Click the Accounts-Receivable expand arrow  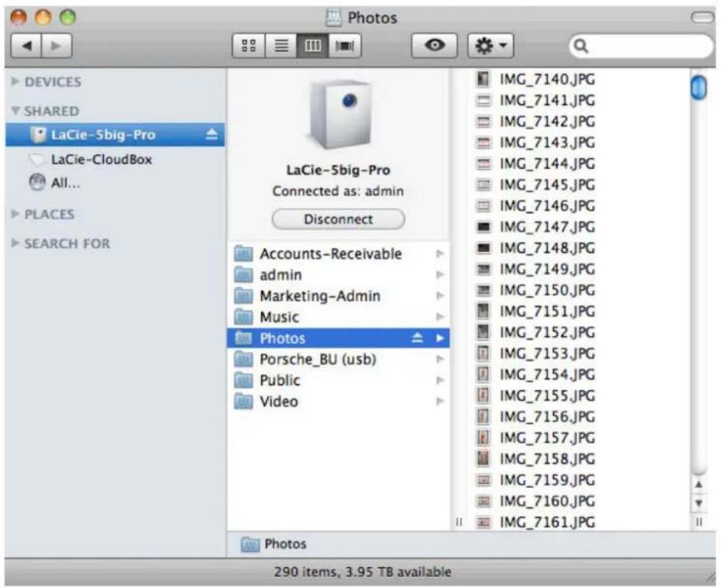tap(440, 253)
